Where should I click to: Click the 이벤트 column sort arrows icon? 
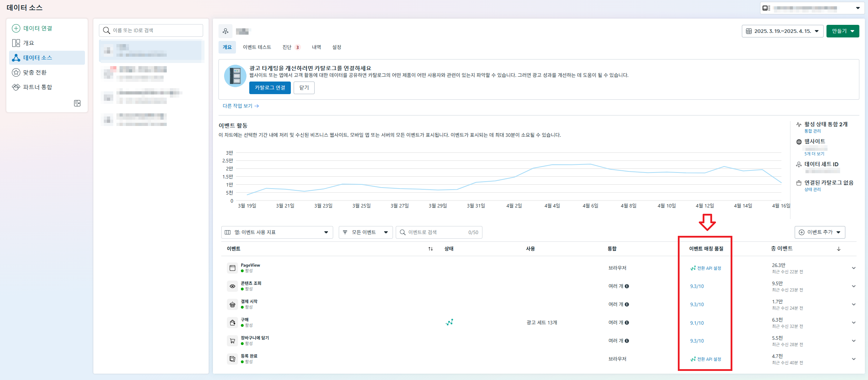pos(430,249)
